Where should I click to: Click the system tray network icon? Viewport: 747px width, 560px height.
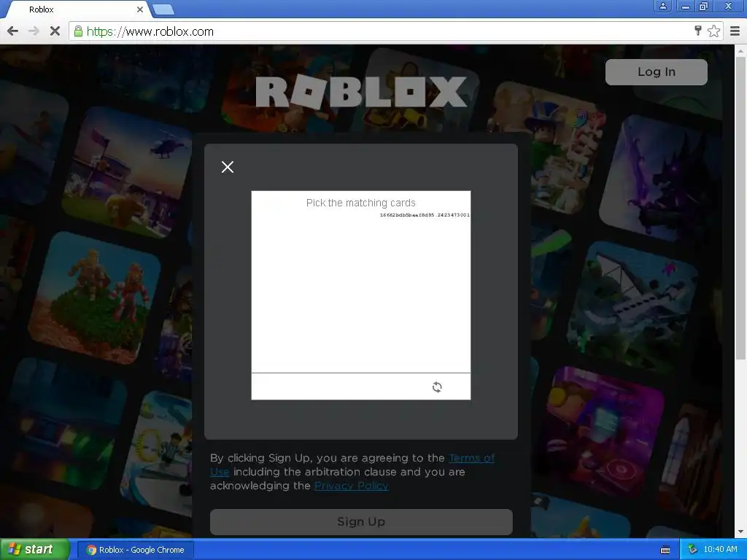tap(692, 550)
